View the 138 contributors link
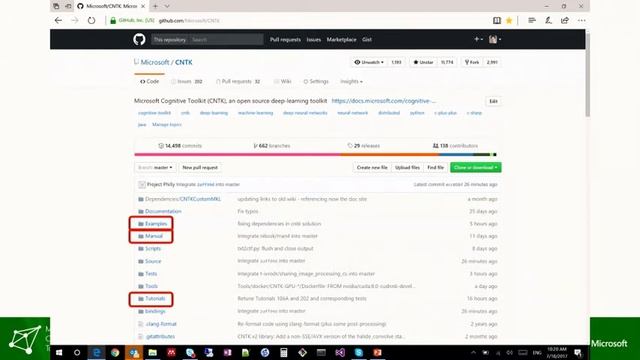 (x=455, y=146)
